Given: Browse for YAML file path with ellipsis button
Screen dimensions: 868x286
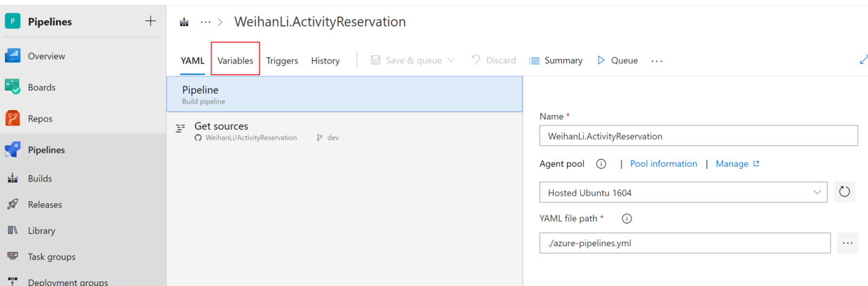Looking at the screenshot, I should click(x=847, y=243).
